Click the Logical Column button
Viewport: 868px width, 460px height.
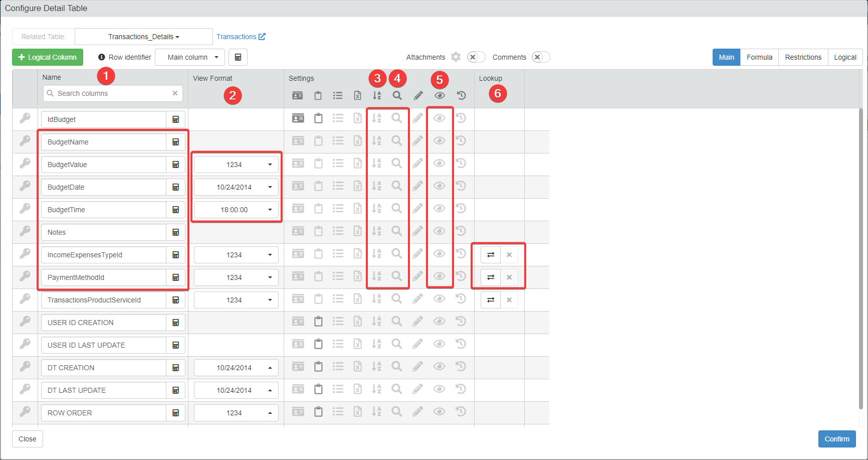48,57
